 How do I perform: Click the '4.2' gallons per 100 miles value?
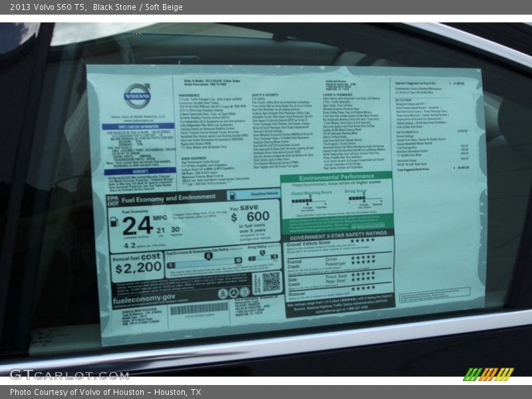coord(130,245)
